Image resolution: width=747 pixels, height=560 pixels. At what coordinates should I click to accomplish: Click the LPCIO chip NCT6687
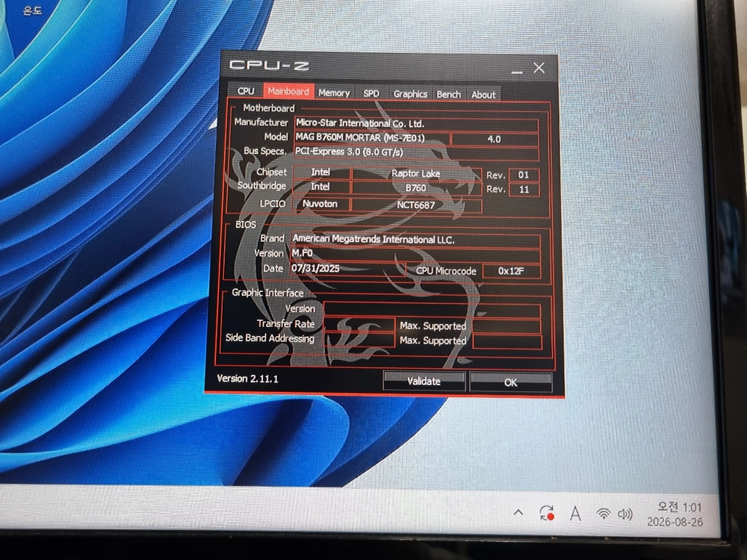(416, 205)
